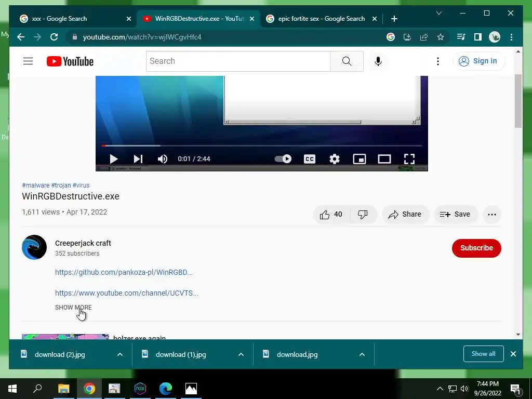532x399 pixels.
Task: Enter full screen in the video player
Action: tap(409, 159)
